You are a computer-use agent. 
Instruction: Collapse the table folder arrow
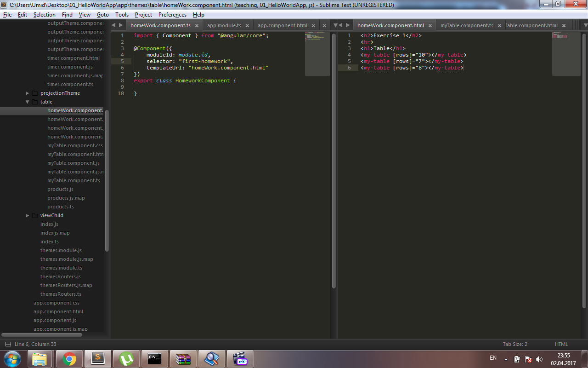coord(27,102)
